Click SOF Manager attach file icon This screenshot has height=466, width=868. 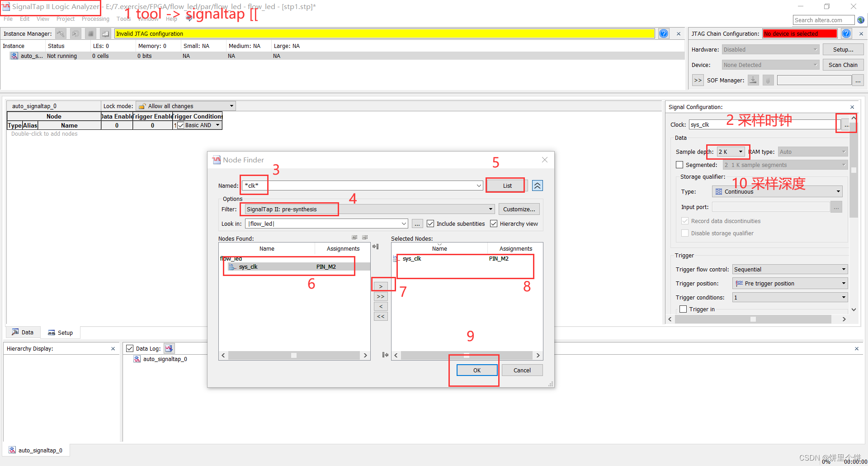click(768, 80)
